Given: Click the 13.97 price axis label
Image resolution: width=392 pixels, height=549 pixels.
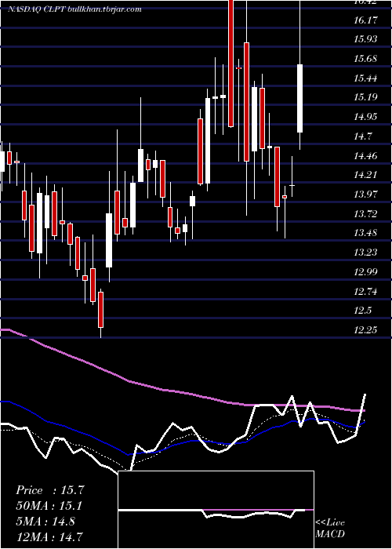Looking at the screenshot, I should click(x=365, y=194).
